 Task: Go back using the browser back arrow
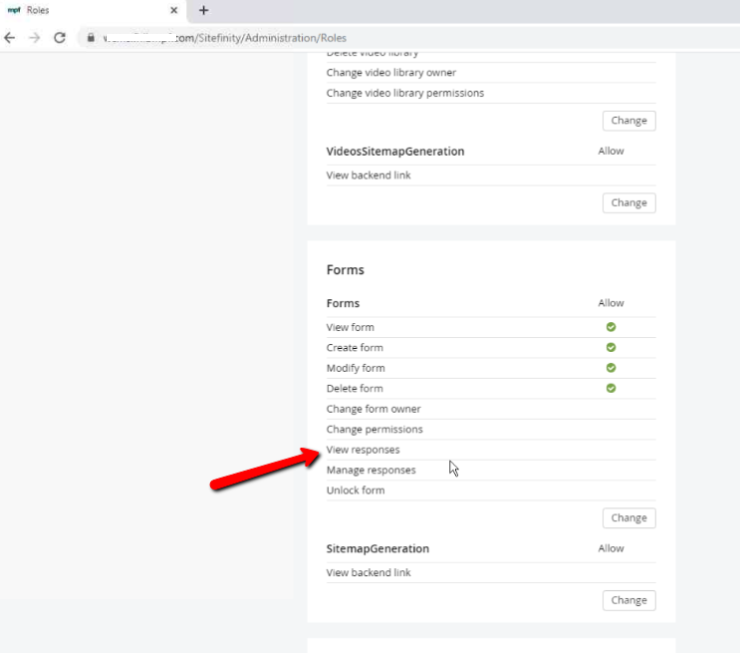(x=9, y=38)
